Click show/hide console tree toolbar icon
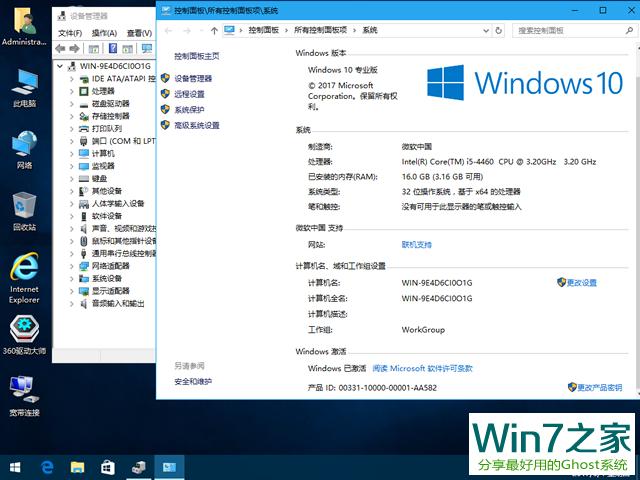 (94, 49)
